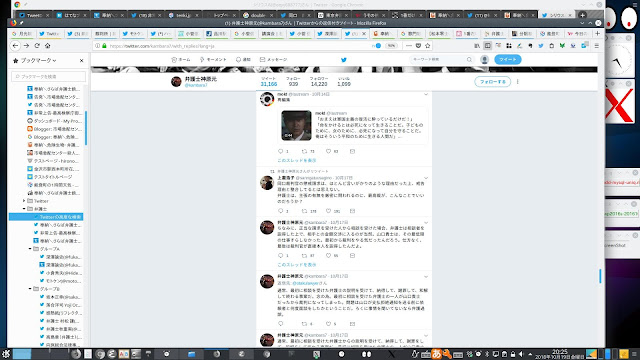
Task: Open the page actions ellipsis in URL bar
Action: [409, 46]
